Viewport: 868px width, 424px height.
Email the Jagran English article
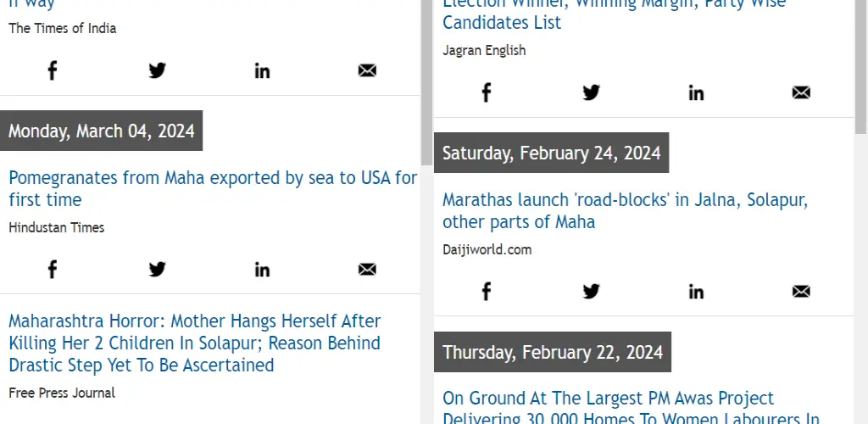801,92
